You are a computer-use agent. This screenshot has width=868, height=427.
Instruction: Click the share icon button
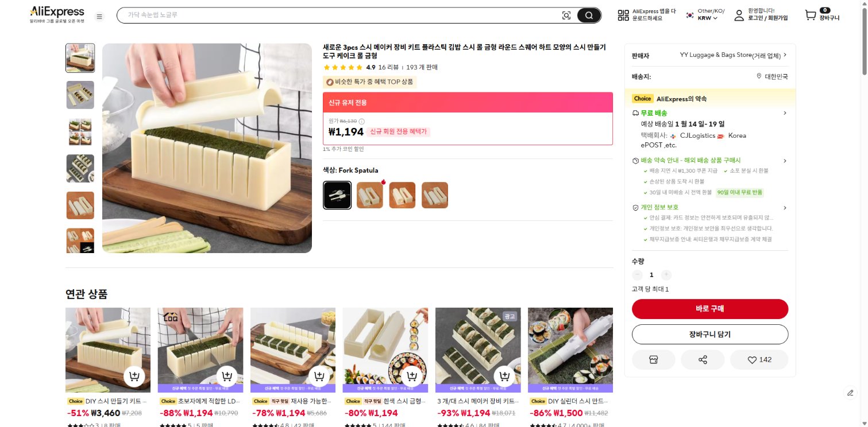click(x=703, y=360)
